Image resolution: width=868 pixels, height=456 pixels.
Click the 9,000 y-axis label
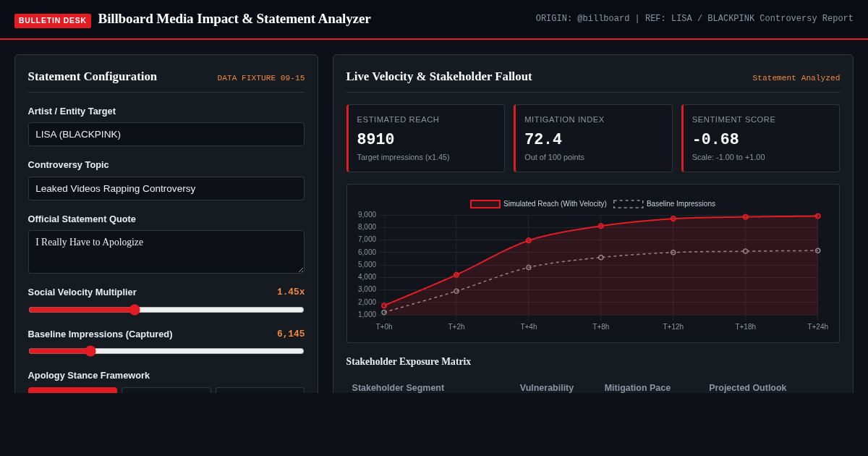click(367, 215)
